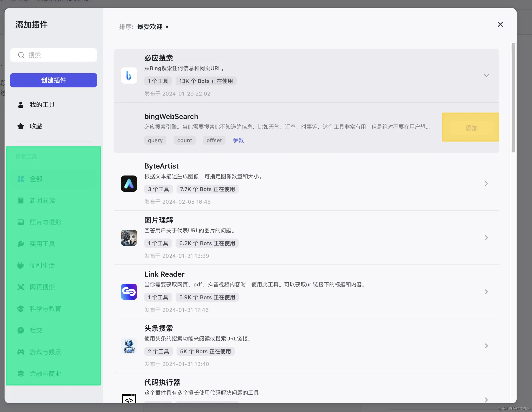Select the 新闻阅读 category
The height and width of the screenshot is (412, 532).
point(42,201)
